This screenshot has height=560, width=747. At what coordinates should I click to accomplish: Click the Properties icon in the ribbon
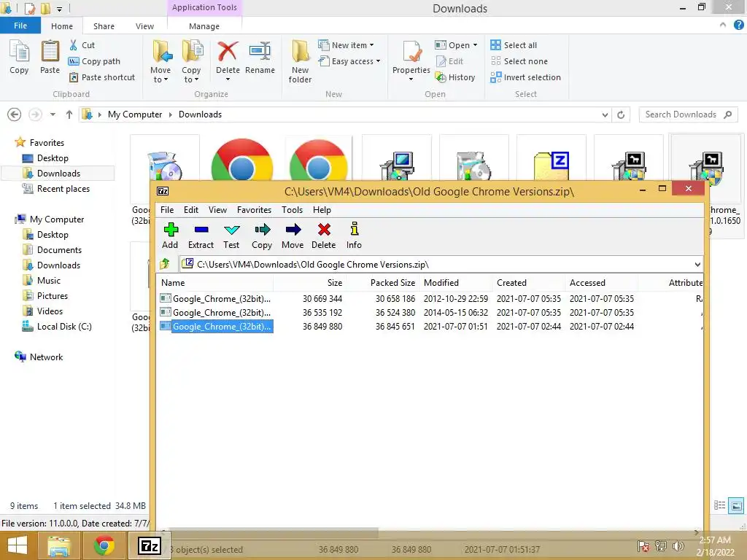point(411,57)
